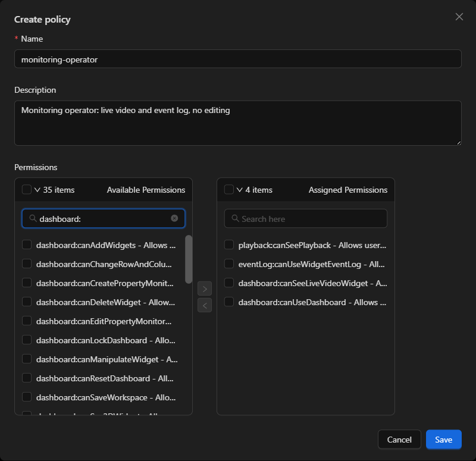This screenshot has width=476, height=461.
Task: Check dashboard:canEditPropertyMonitor permission
Action: click(27, 321)
